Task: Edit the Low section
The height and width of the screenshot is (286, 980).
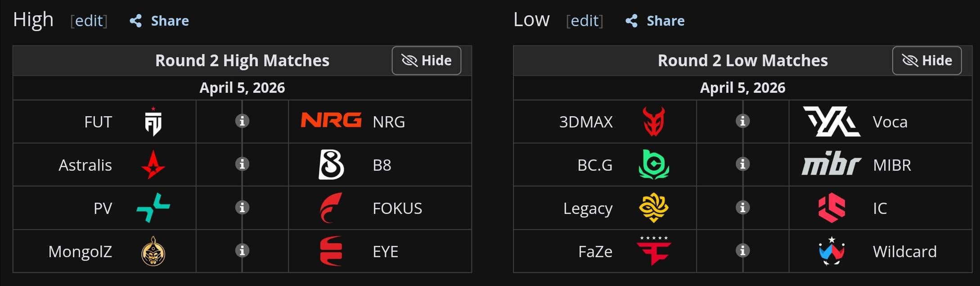Action: pos(584,21)
